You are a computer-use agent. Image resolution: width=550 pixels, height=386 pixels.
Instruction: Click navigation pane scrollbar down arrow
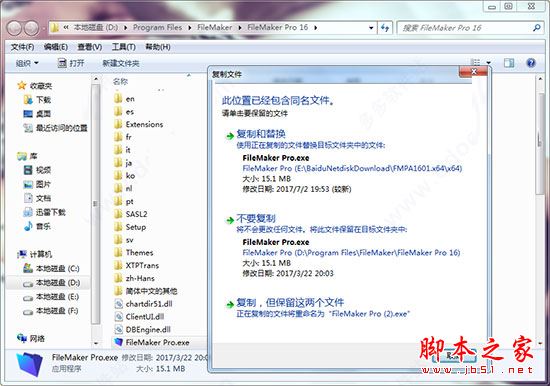tap(96, 343)
